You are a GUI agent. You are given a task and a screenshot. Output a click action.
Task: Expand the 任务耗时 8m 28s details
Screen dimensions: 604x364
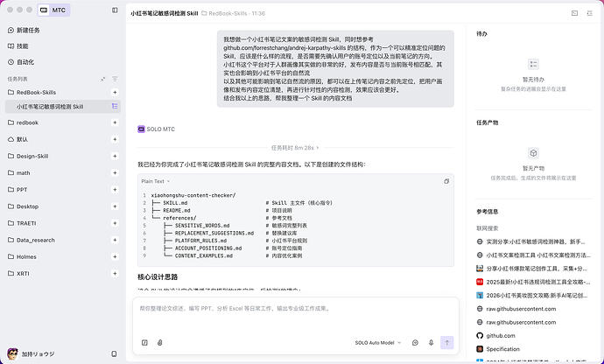click(295, 148)
